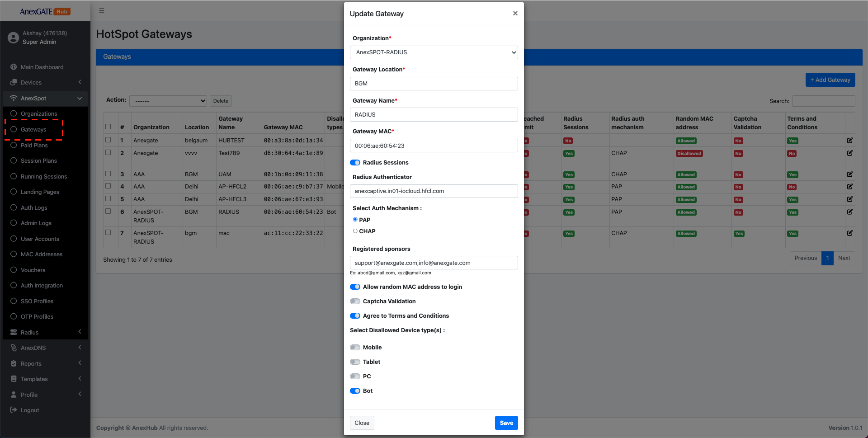Image resolution: width=868 pixels, height=438 pixels.
Task: Open Auth Logs in the sidebar
Action: (33, 207)
